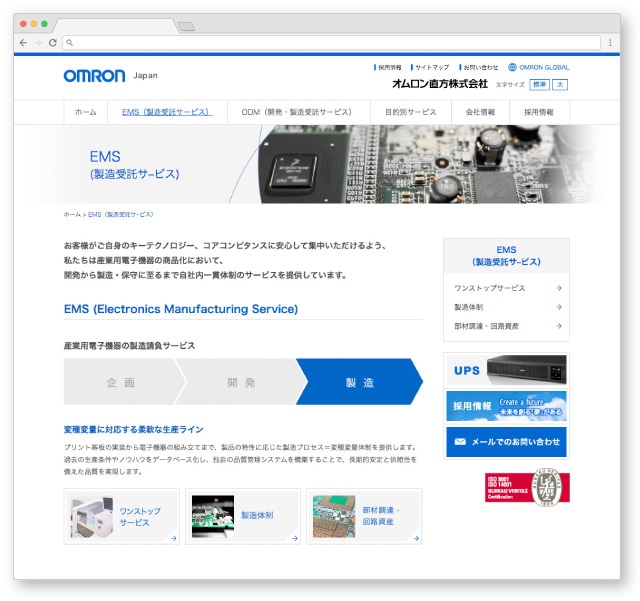The height and width of the screenshot is (601, 640).
Task: Click the envelope icon on mail banner
Action: [x=460, y=442]
